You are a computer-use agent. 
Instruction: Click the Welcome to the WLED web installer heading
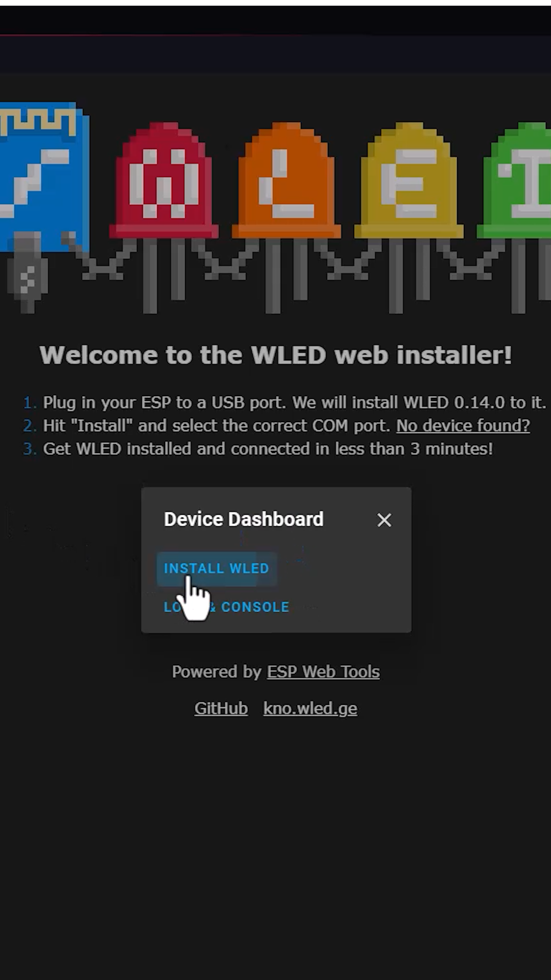[276, 355]
